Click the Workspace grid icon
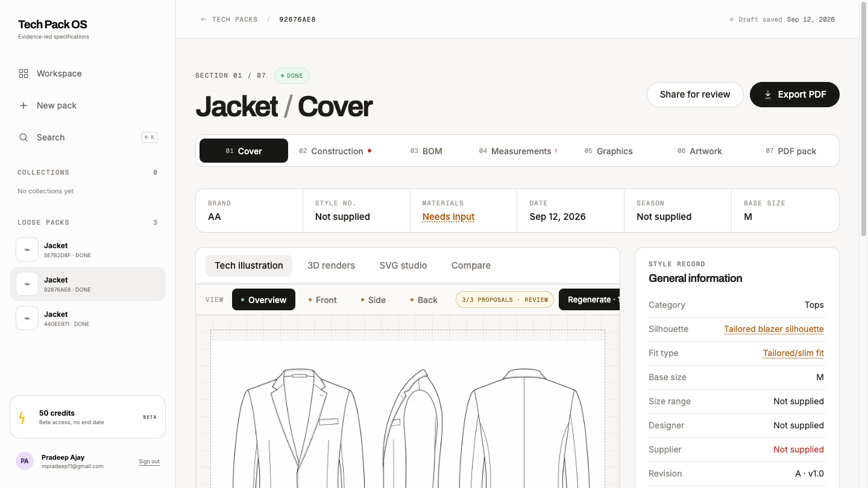This screenshot has height=488, width=868. click(x=24, y=74)
